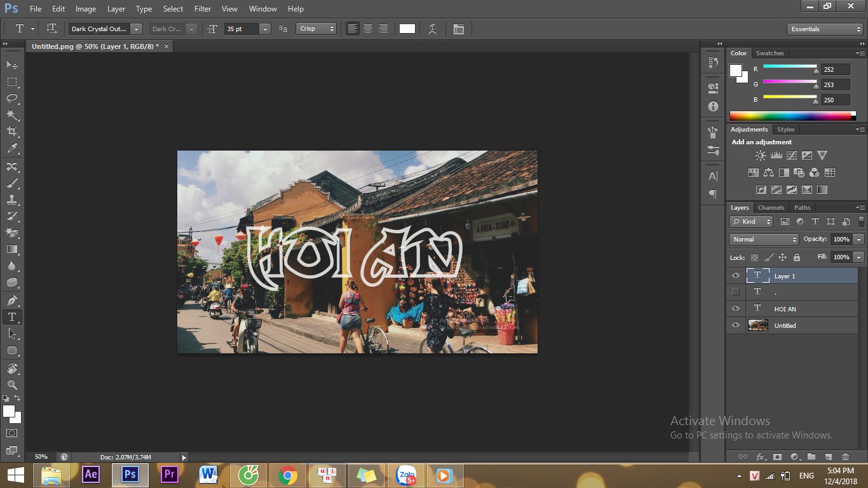Viewport: 868px width, 488px height.
Task: Delete layer using the trash icon
Action: [x=845, y=456]
